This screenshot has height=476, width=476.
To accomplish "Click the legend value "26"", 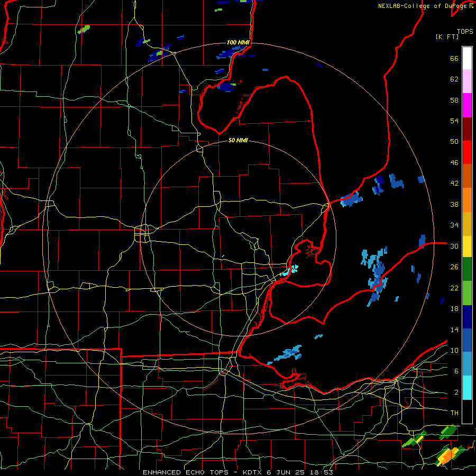I will [454, 267].
